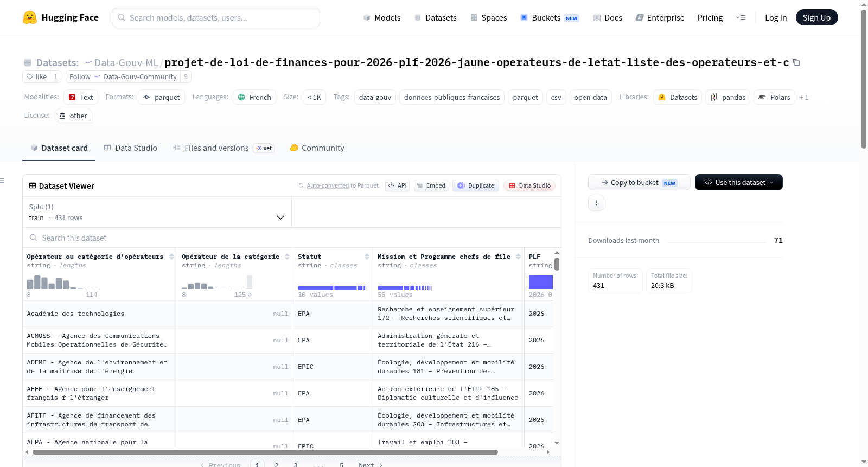Click the search magnifier in dataset search
The width and height of the screenshot is (868, 467).
click(34, 238)
